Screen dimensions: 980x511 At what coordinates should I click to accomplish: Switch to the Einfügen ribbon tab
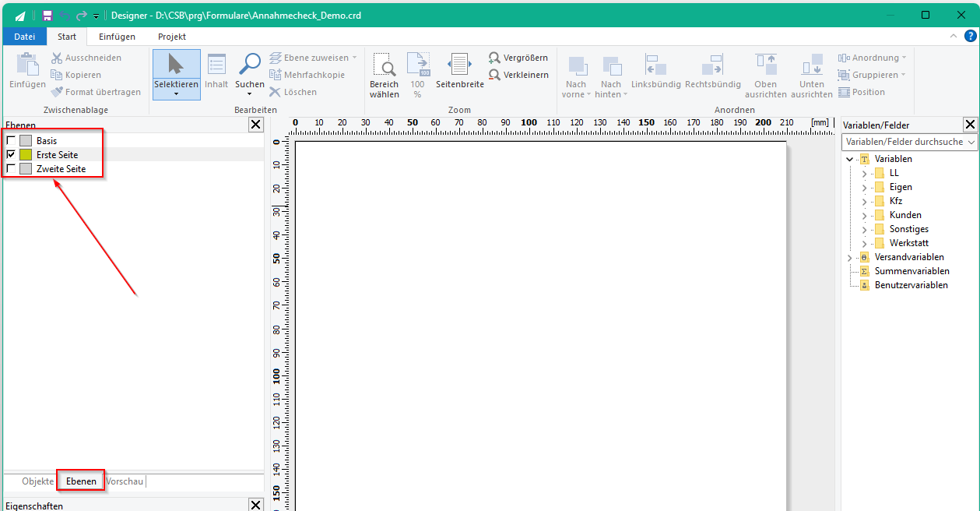(118, 37)
